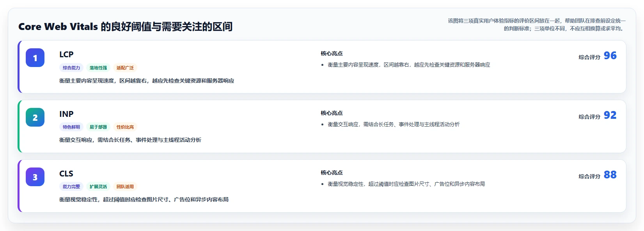
Task: Click the 特色鲜明 tag
Action: pos(71,127)
